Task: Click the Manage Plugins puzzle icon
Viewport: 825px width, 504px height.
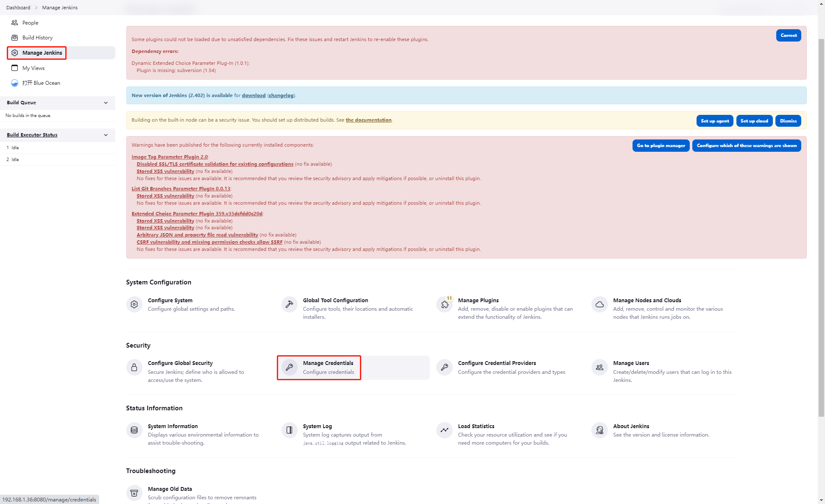Action: coord(444,304)
